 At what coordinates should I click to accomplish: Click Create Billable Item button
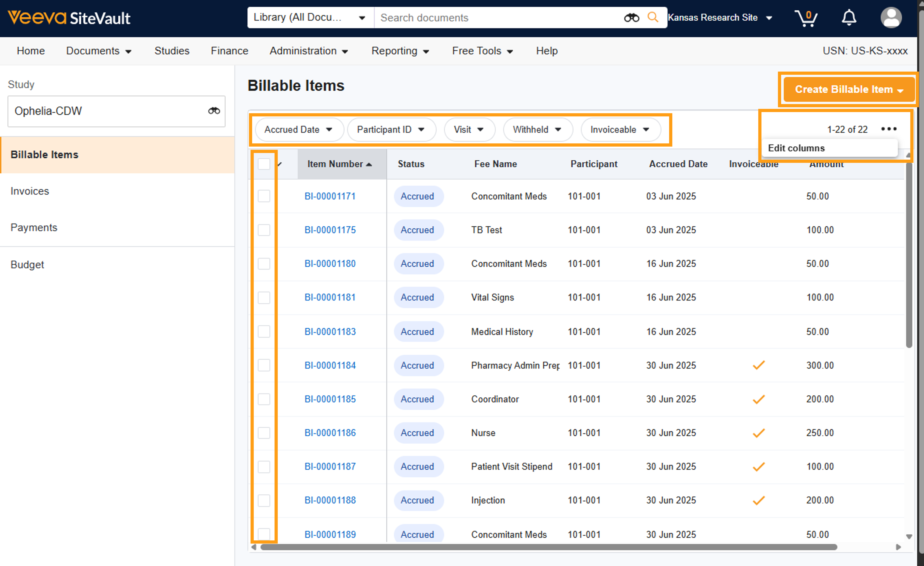(848, 89)
